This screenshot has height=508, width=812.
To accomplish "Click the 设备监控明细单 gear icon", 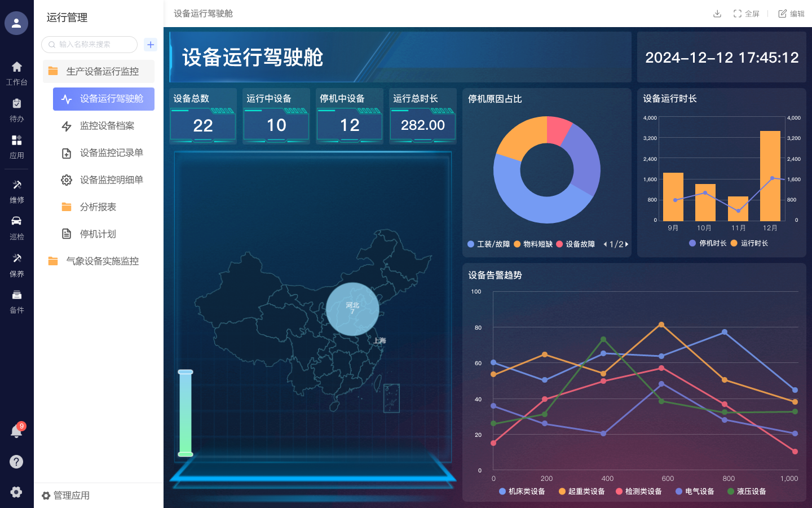I will [x=67, y=180].
